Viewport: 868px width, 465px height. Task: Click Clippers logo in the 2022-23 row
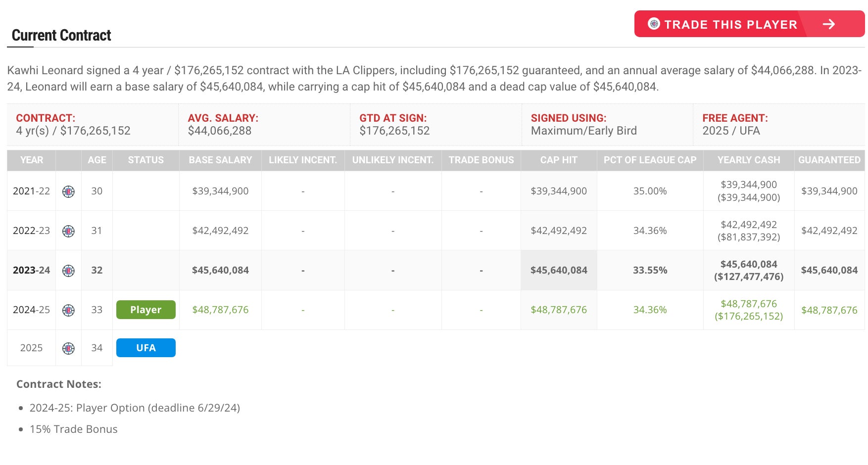coord(69,231)
